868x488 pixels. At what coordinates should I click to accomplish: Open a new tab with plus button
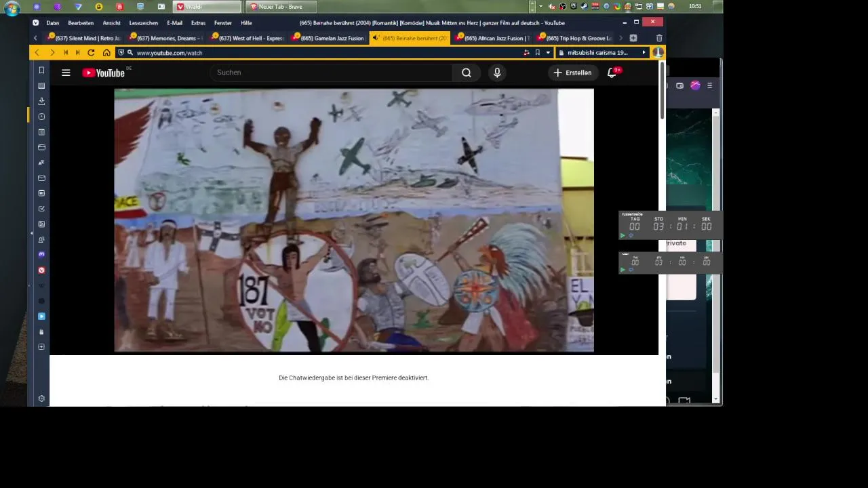tap(633, 38)
